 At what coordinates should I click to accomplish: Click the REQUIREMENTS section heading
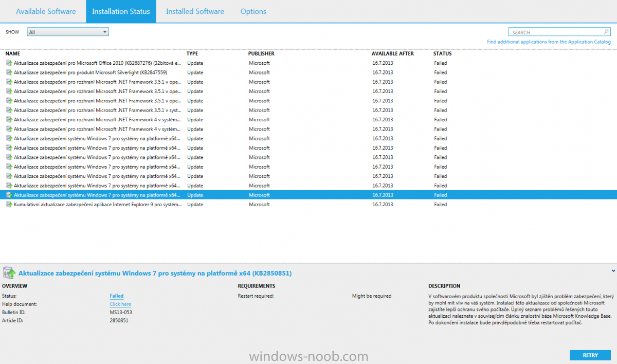coord(257,286)
